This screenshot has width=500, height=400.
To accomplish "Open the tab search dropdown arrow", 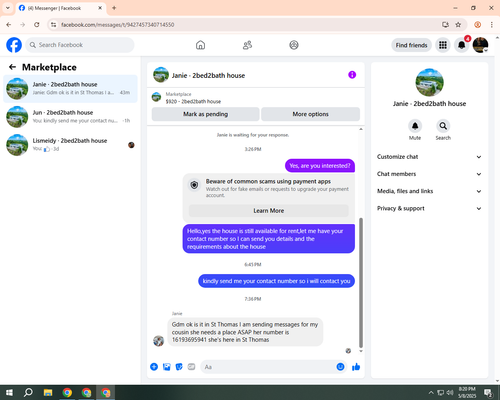I will [x=8, y=8].
